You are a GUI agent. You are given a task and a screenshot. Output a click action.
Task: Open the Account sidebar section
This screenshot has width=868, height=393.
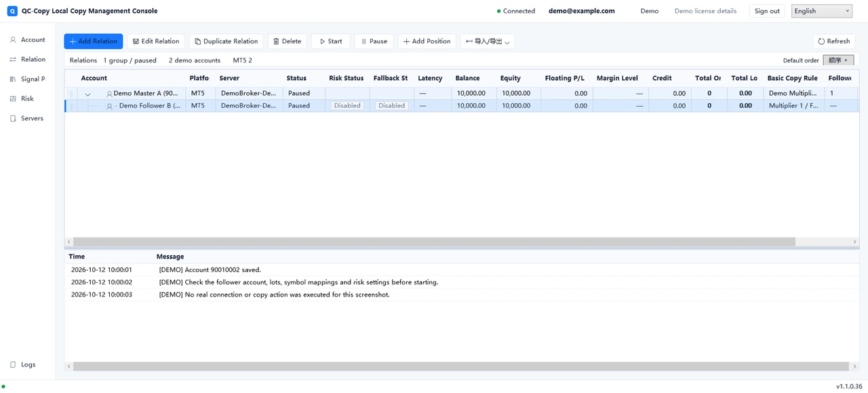pyautogui.click(x=28, y=40)
